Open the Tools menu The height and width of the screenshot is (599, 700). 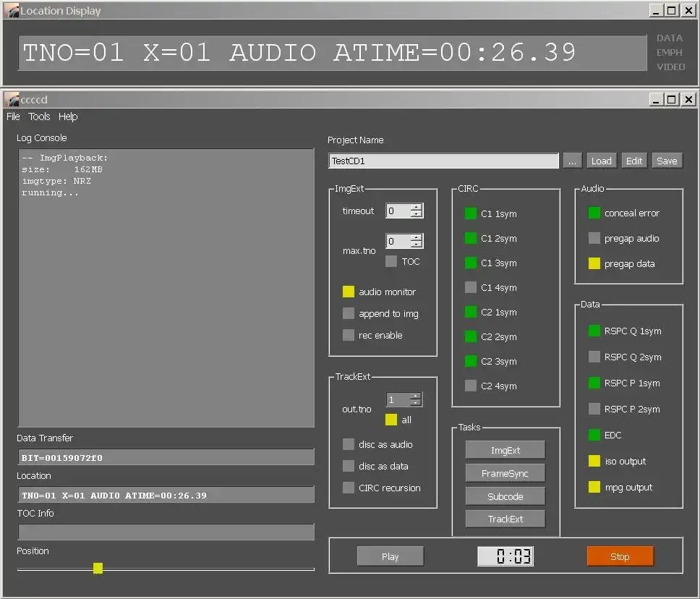pyautogui.click(x=39, y=116)
